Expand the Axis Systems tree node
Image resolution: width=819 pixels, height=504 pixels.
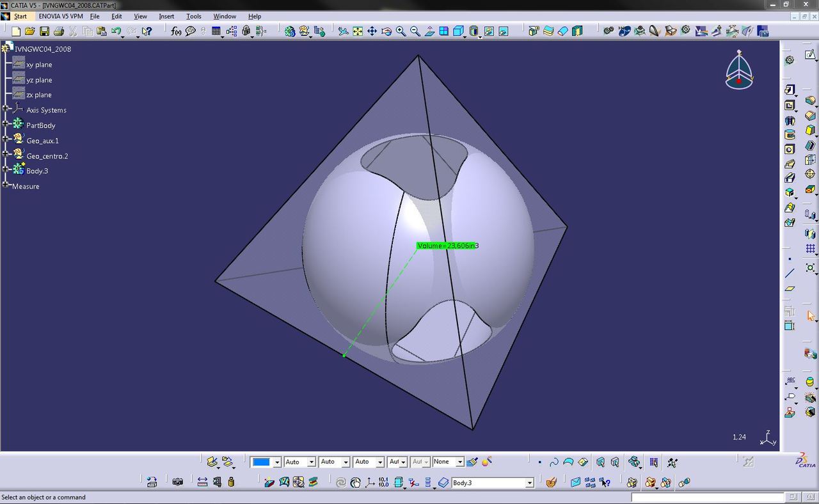[5, 109]
